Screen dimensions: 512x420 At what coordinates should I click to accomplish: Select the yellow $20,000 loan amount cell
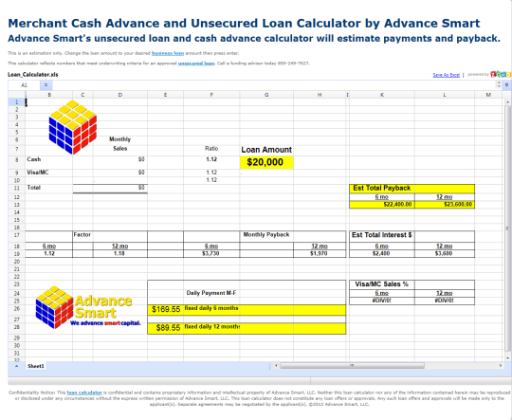click(x=266, y=162)
